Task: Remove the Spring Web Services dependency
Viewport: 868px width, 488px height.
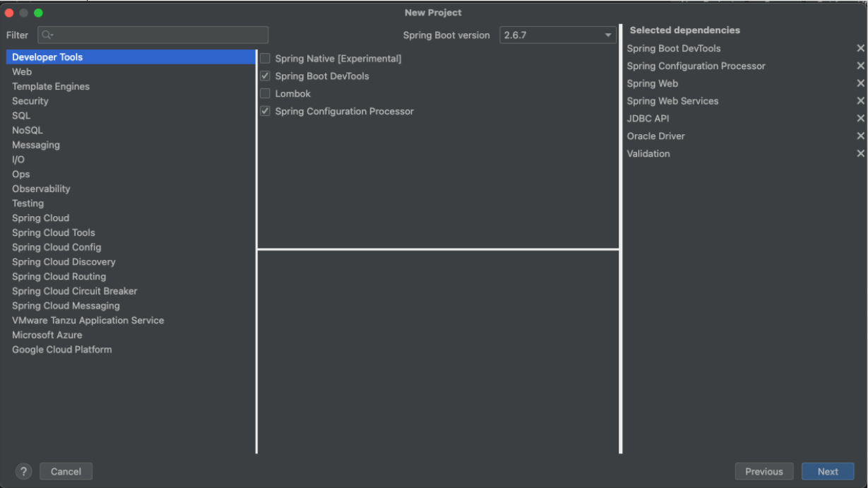Action: click(860, 101)
